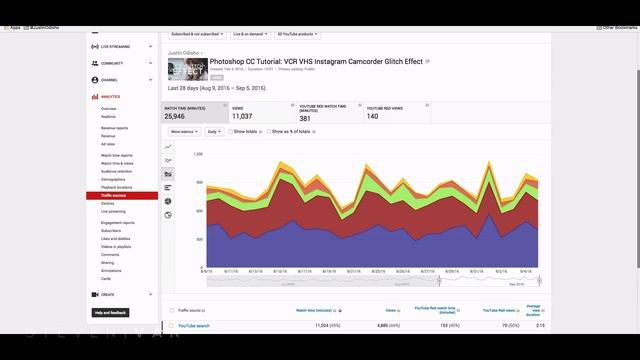
Task: Open Subscribers report in sidebar
Action: (111, 231)
